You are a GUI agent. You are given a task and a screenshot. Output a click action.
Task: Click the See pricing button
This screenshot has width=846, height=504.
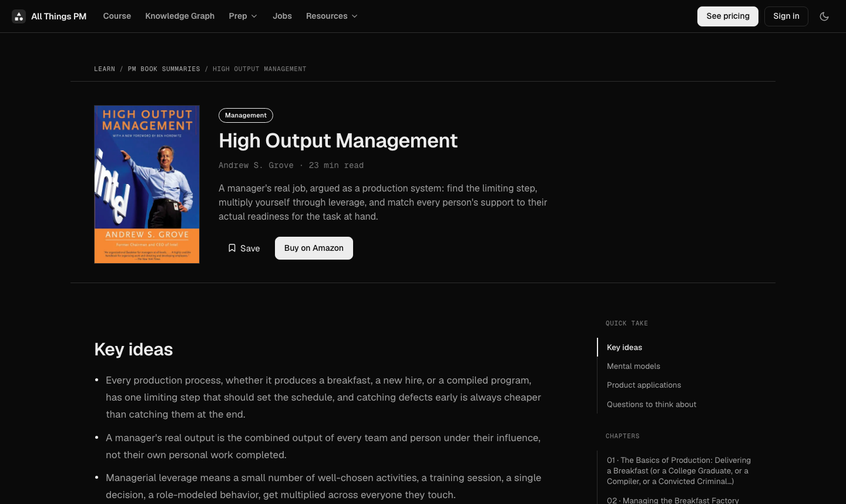click(x=728, y=16)
